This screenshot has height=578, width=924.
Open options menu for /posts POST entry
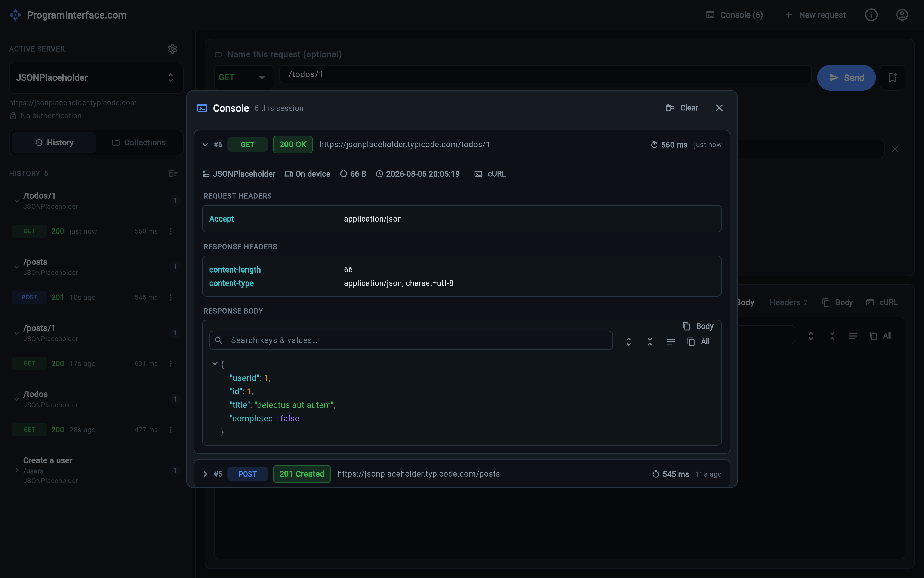point(171,297)
